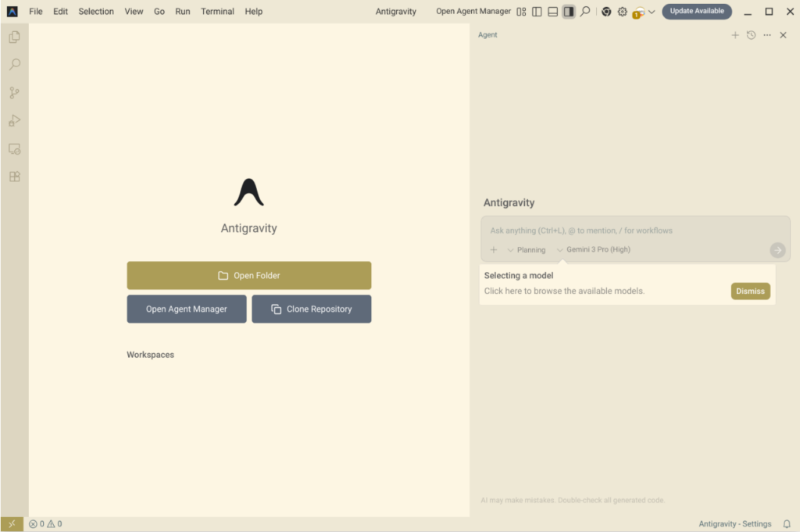Viewport: 800px width, 532px height.
Task: View past conversations history icon
Action: [751, 35]
